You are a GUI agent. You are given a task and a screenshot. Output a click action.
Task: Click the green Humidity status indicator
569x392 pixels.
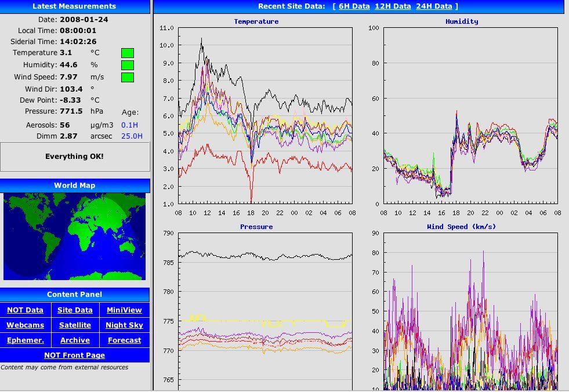pos(128,66)
